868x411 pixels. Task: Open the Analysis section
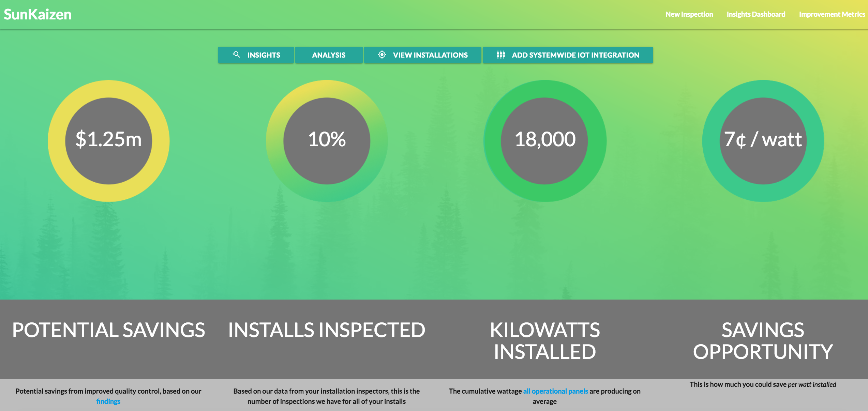coord(329,55)
